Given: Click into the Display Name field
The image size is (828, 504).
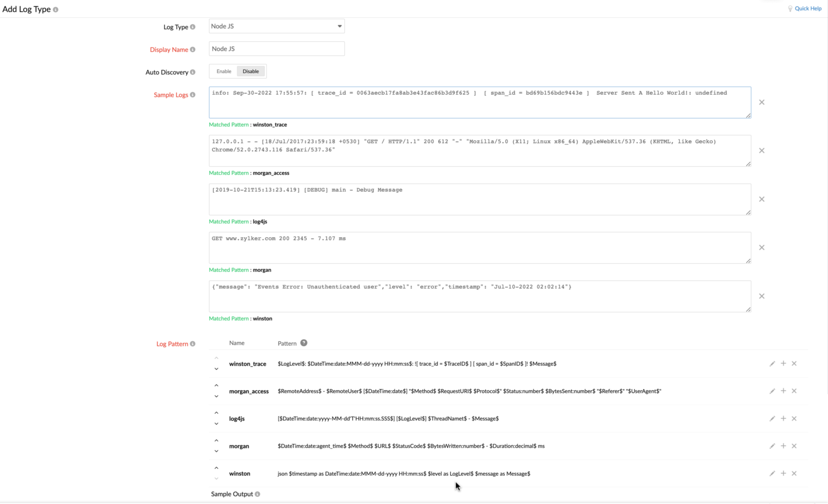Looking at the screenshot, I should pyautogui.click(x=276, y=48).
